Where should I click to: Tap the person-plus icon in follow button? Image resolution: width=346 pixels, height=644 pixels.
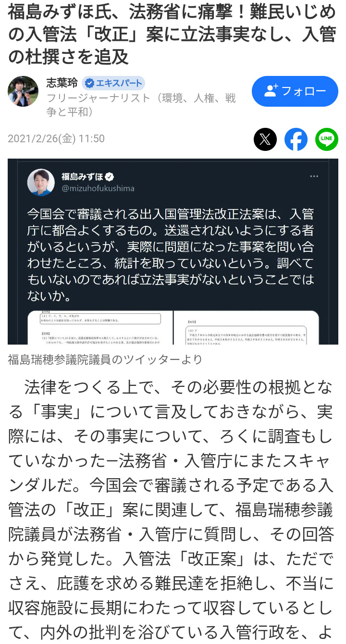click(271, 91)
